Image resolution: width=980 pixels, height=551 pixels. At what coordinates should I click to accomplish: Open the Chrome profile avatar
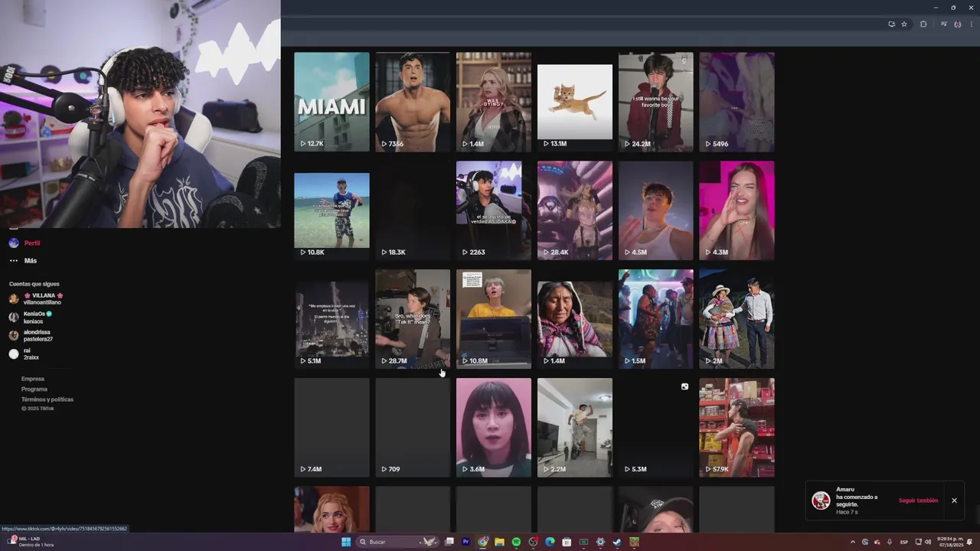(x=958, y=24)
